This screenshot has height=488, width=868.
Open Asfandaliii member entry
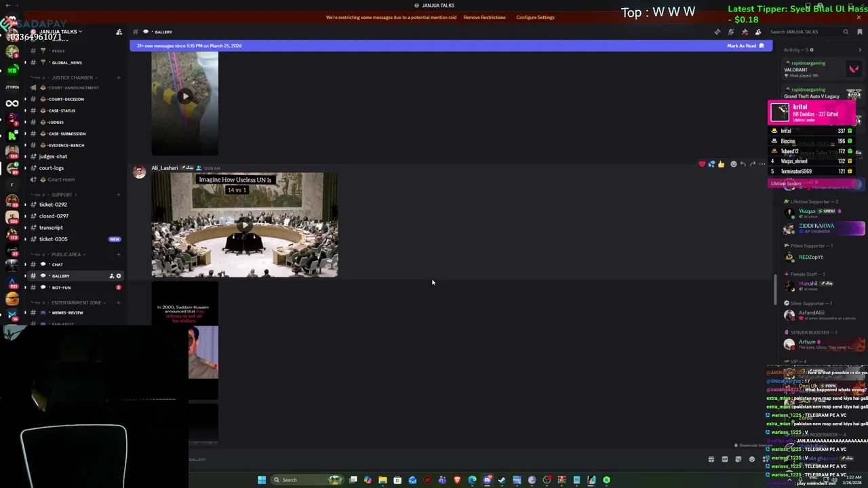pyautogui.click(x=824, y=315)
